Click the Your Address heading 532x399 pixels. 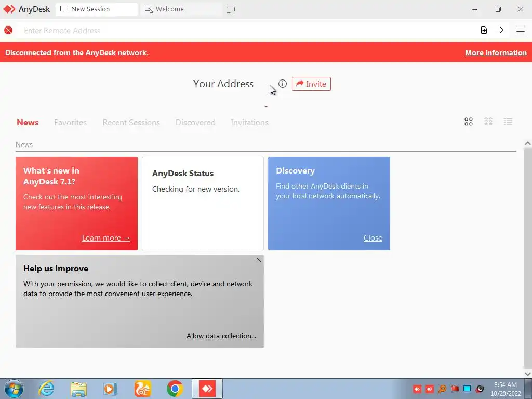pyautogui.click(x=223, y=84)
